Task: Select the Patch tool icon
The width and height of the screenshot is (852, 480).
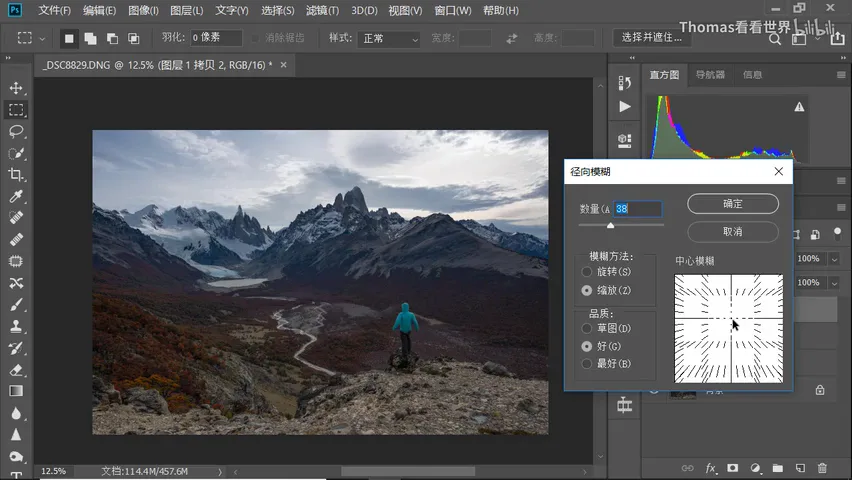Action: [16, 261]
